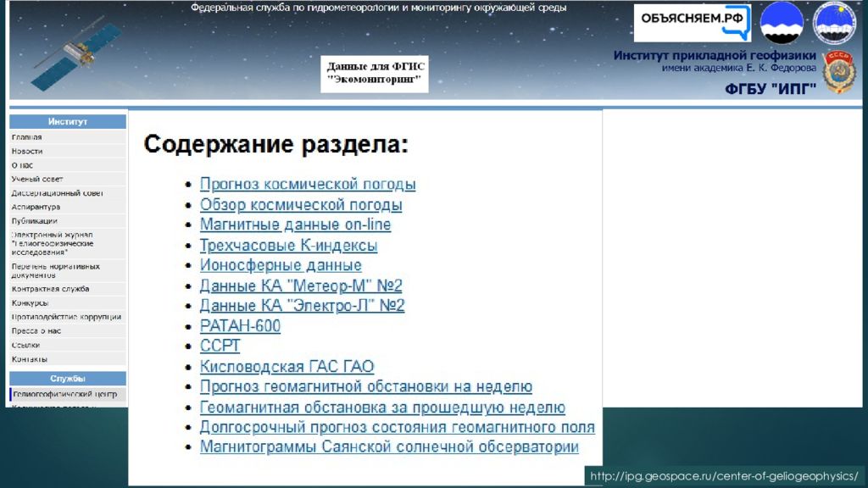Select Гелиогеофизический центр menu item
868x488 pixels.
click(x=68, y=394)
